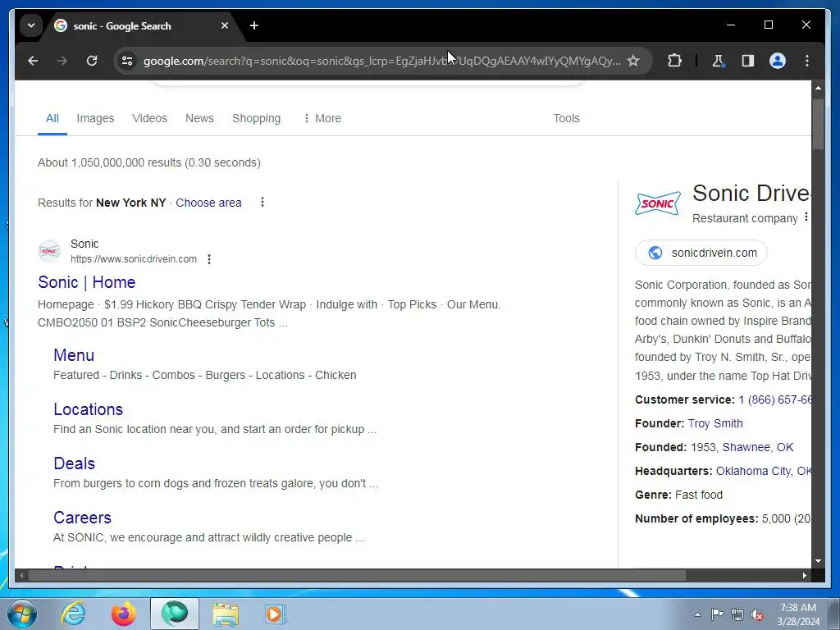Open the Deals sitelink
This screenshot has height=630, width=840.
pyautogui.click(x=75, y=463)
